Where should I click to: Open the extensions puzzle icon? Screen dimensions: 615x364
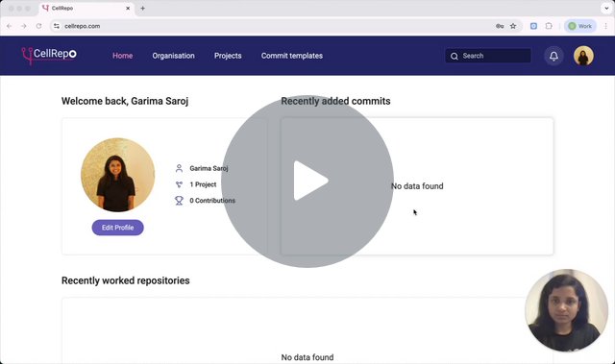pyautogui.click(x=549, y=26)
